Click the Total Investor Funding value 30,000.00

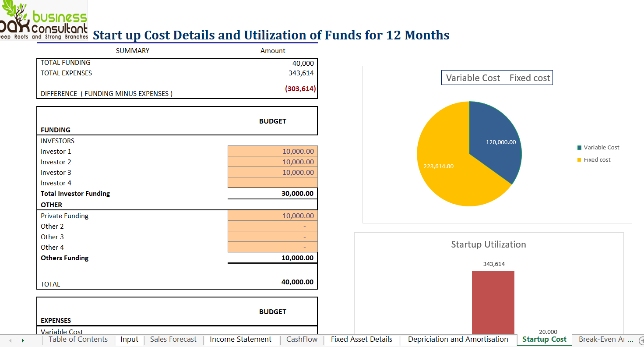click(x=297, y=193)
